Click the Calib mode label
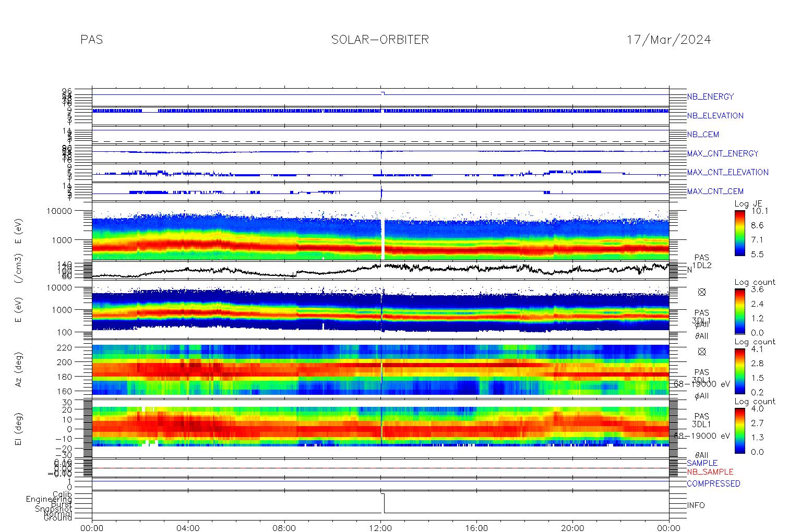This screenshot has width=789, height=532. (x=62, y=494)
